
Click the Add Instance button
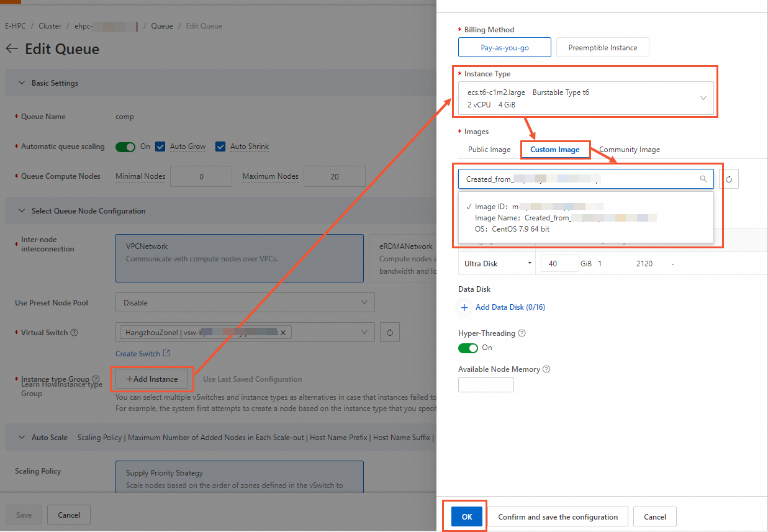(152, 379)
